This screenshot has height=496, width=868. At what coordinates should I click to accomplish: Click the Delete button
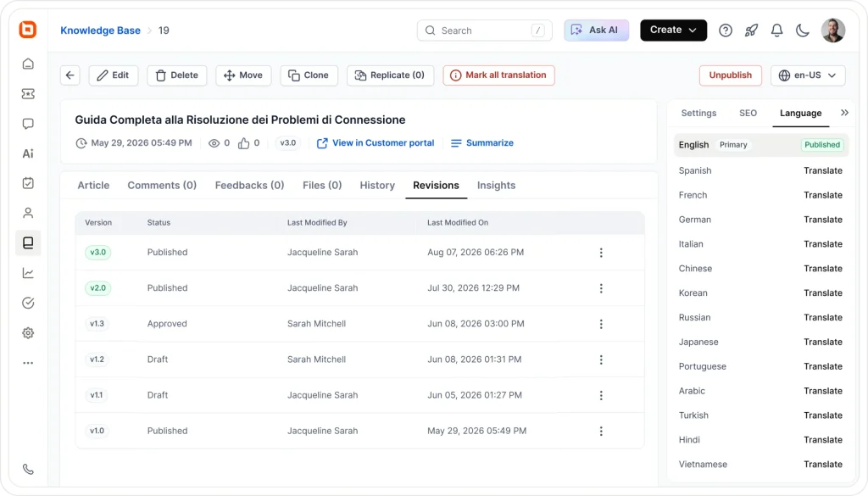(176, 75)
